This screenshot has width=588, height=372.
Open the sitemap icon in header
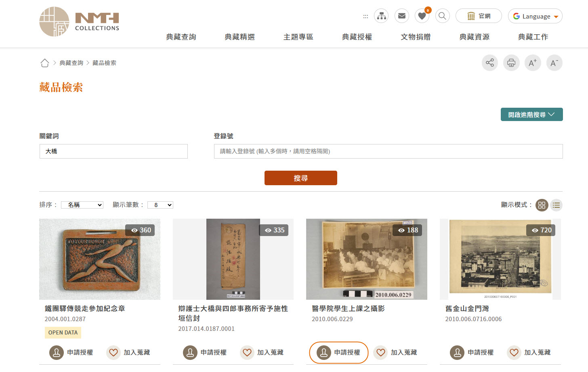pos(381,16)
